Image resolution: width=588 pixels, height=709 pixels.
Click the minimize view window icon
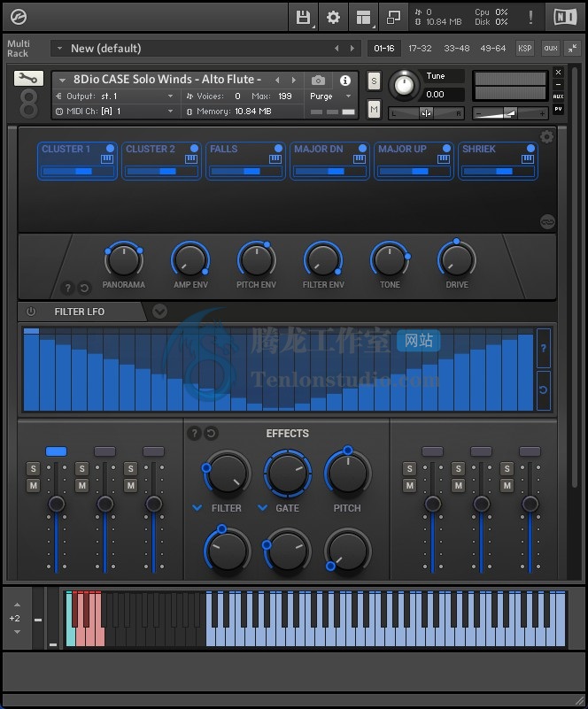393,18
